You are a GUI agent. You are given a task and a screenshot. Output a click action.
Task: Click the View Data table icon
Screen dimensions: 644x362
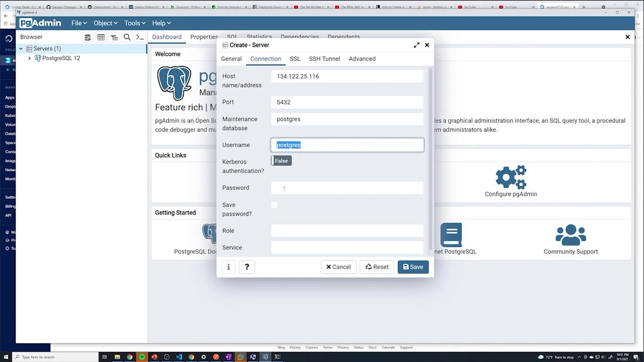(101, 37)
